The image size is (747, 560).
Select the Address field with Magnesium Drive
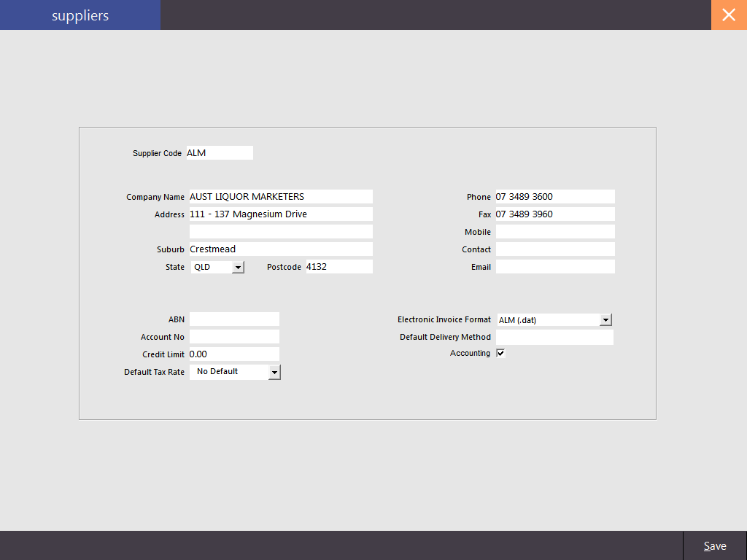click(281, 214)
